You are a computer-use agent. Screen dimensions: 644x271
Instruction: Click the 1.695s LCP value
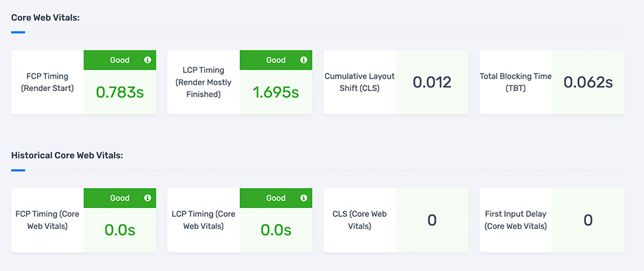pos(276,92)
